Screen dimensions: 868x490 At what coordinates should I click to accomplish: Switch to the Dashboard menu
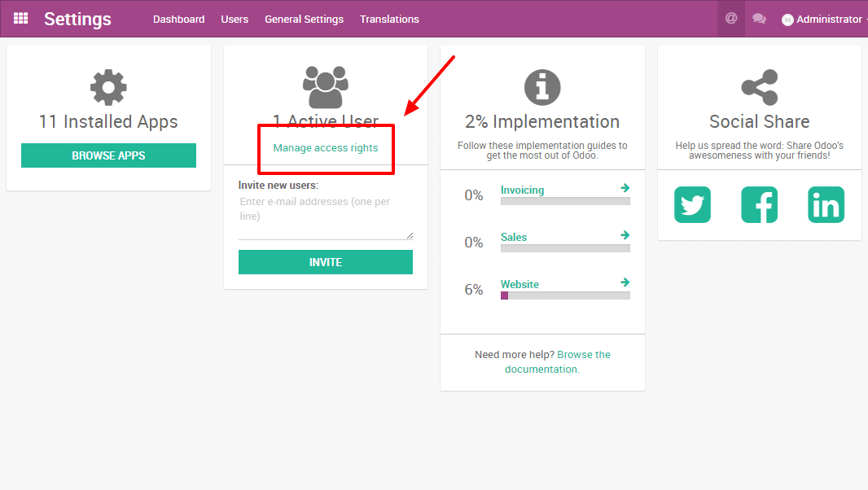[x=178, y=19]
